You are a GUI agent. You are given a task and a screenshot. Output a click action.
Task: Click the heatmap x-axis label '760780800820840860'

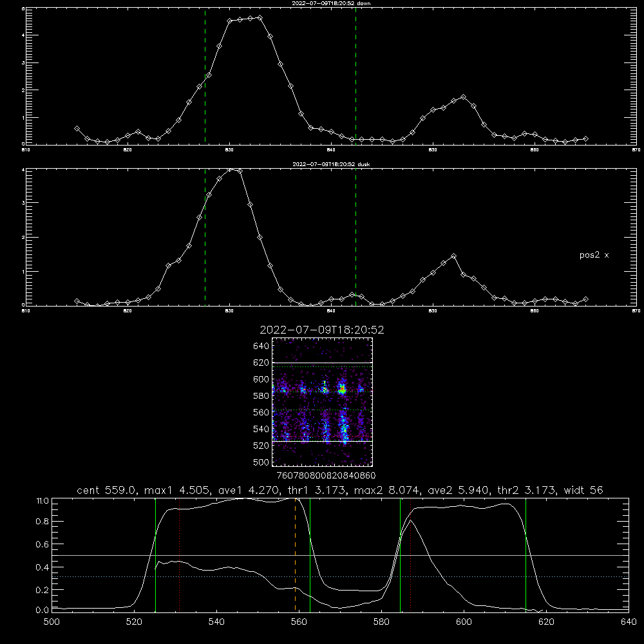pos(327,475)
